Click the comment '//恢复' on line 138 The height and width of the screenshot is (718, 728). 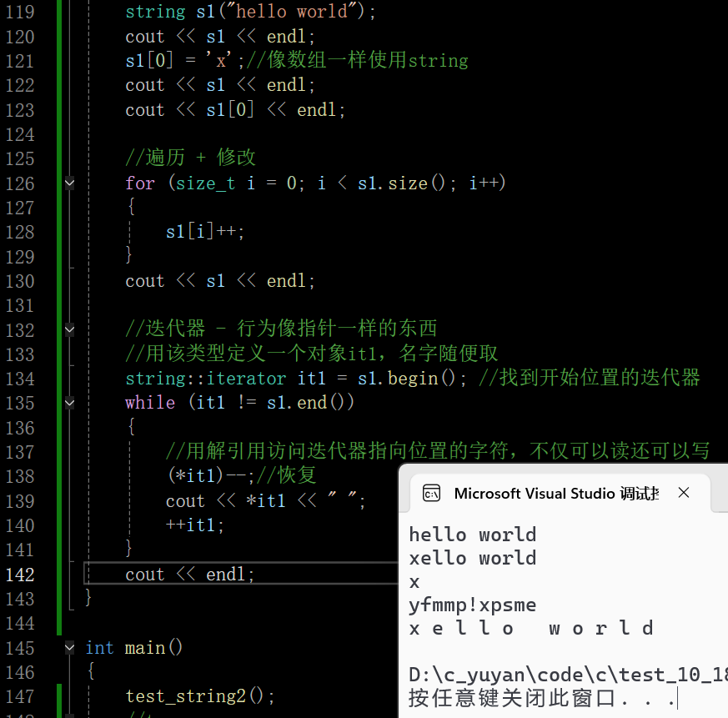287,475
